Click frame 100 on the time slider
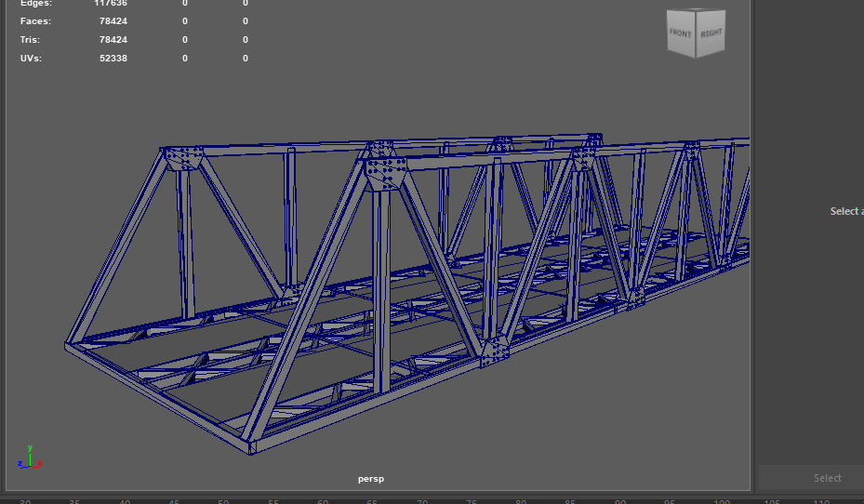 point(722,501)
